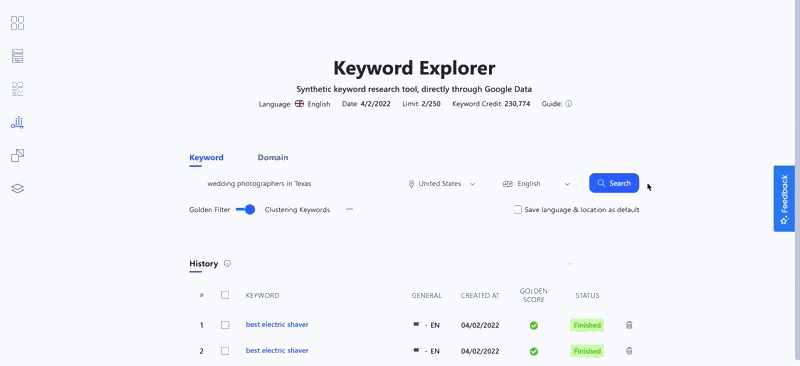Delete history row 1 with trash icon

click(629, 325)
